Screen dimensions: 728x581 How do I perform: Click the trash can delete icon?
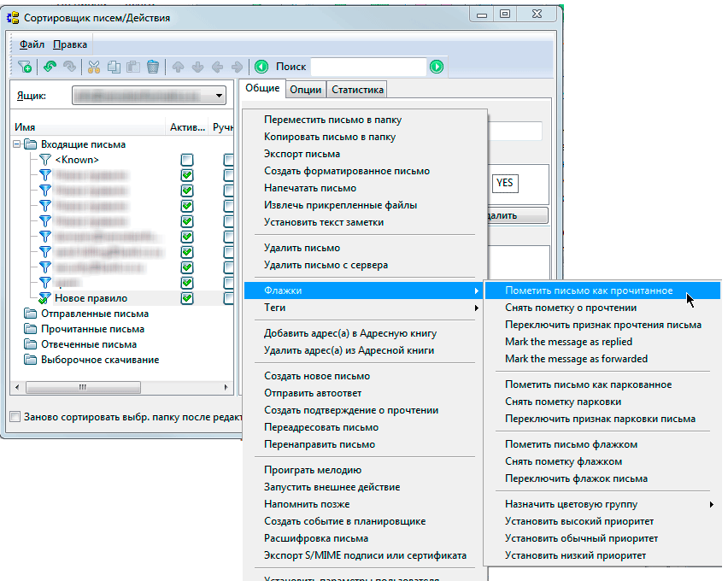(153, 67)
